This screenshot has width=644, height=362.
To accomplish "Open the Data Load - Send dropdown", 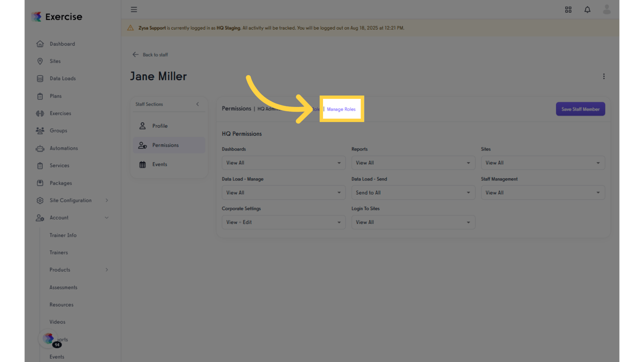I will tap(413, 192).
